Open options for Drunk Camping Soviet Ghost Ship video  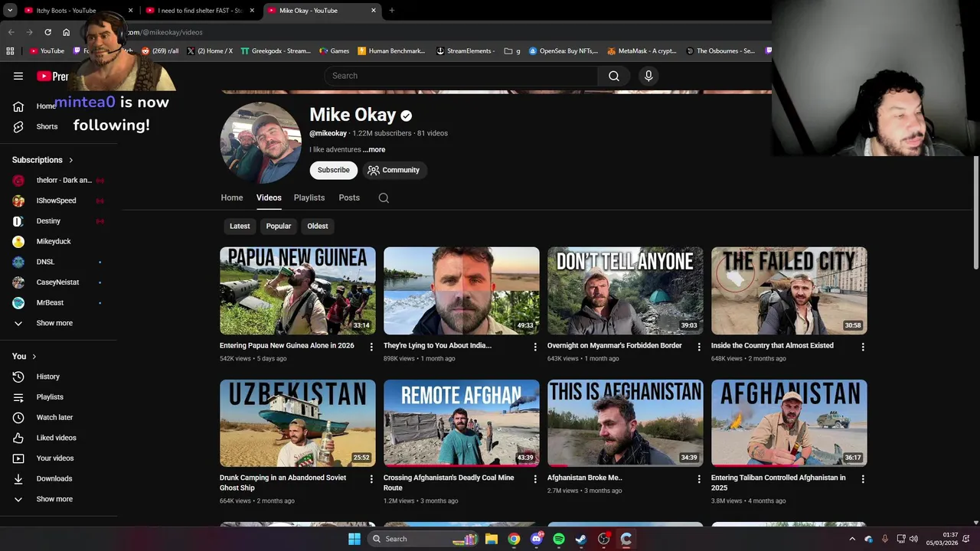pyautogui.click(x=371, y=479)
